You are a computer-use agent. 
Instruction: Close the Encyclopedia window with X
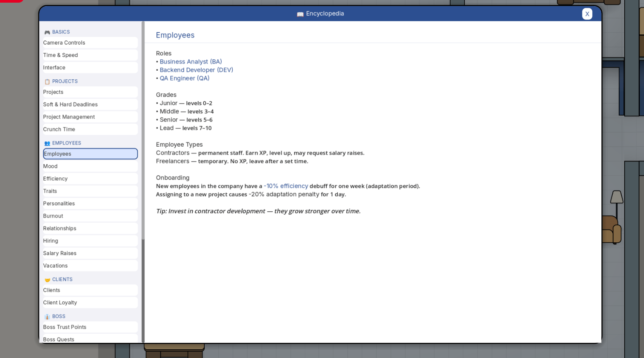(587, 14)
